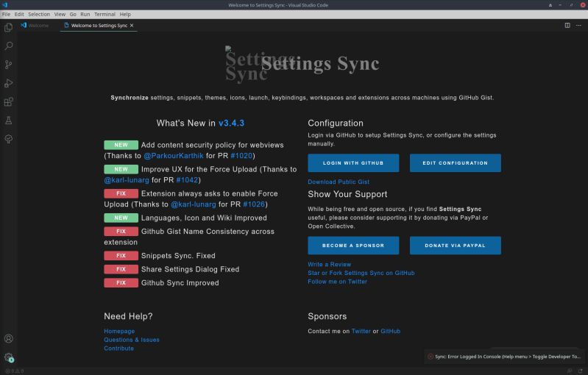The width and height of the screenshot is (588, 375).
Task: Open the Run menu
Action: point(85,14)
